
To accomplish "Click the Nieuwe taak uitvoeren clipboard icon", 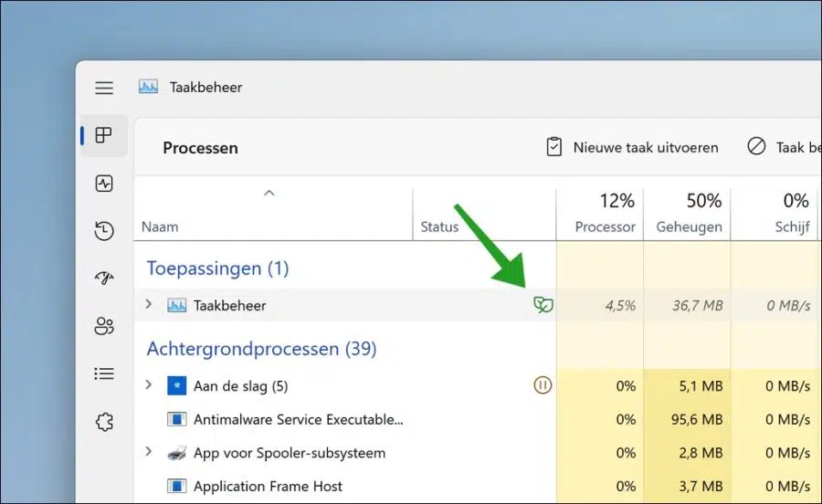I will [554, 147].
